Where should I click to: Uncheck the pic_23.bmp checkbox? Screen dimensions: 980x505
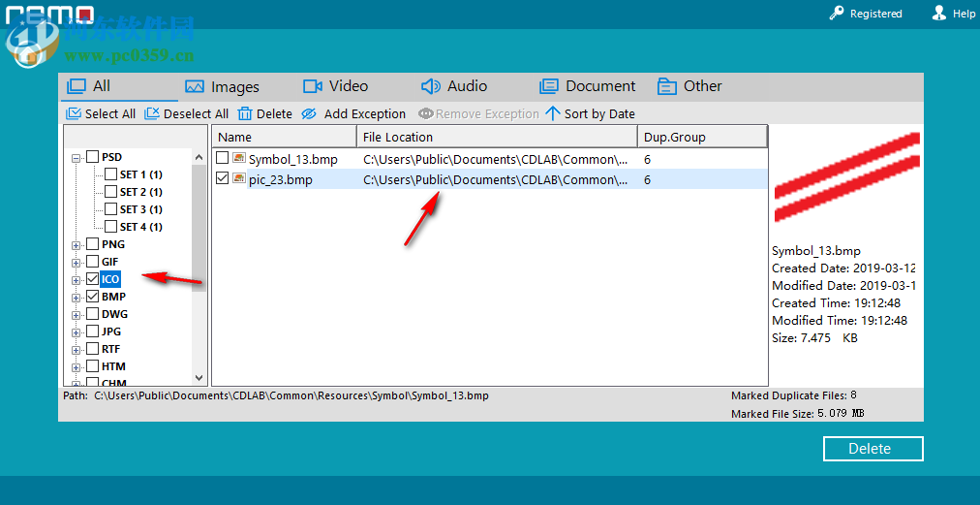coord(222,179)
